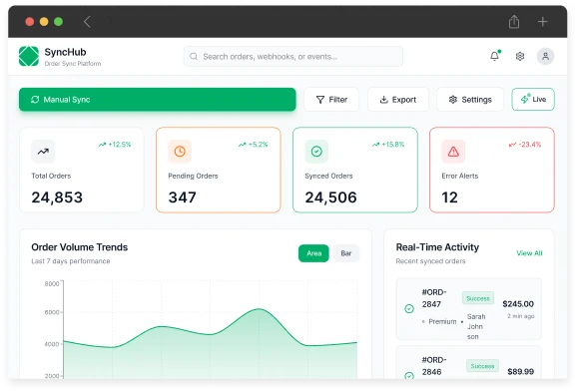Open notifications with the bell icon
The image size is (578, 392).
494,56
